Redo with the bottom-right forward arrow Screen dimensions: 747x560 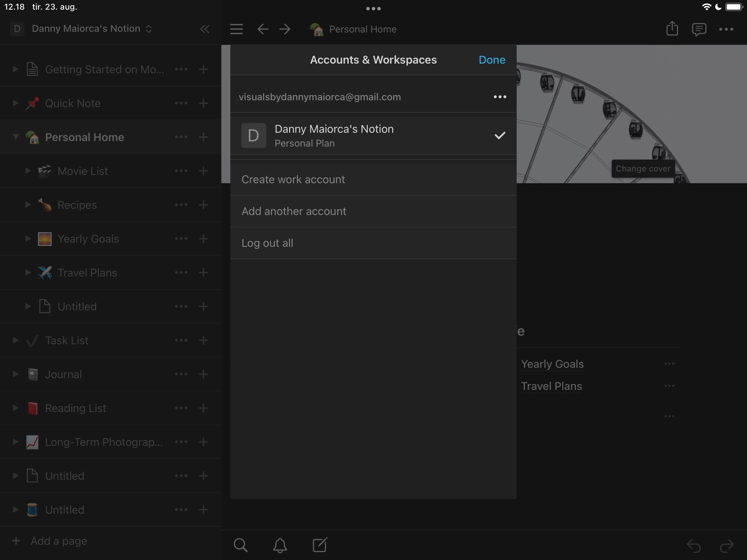(x=727, y=546)
